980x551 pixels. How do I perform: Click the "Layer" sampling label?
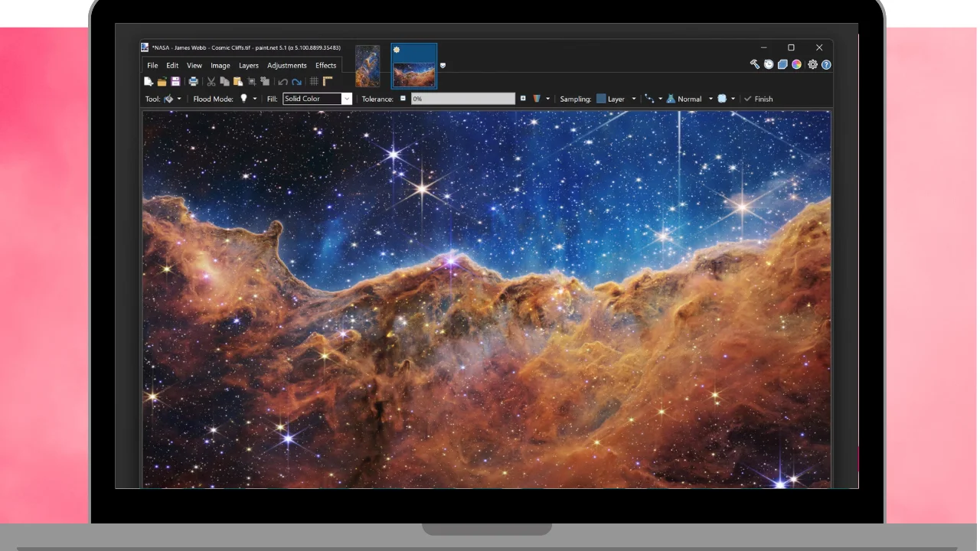tap(616, 99)
